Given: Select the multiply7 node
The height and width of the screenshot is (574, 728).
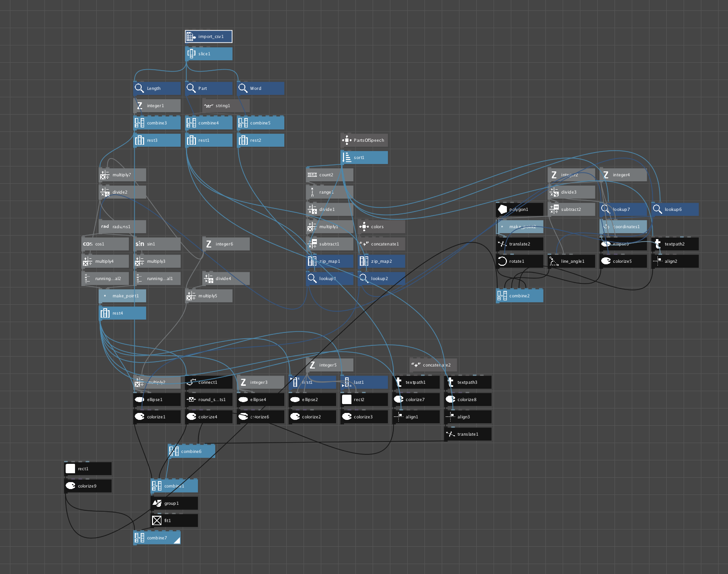Looking at the screenshot, I should [x=122, y=175].
